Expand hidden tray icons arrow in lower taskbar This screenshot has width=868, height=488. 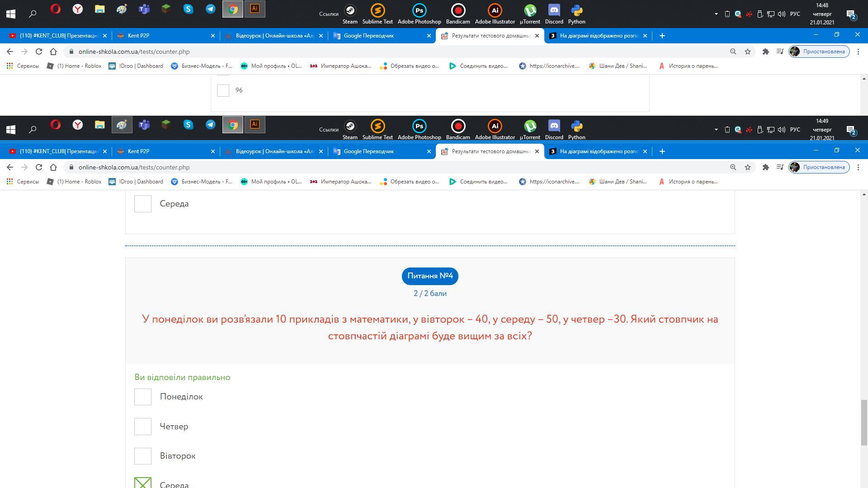tap(716, 130)
